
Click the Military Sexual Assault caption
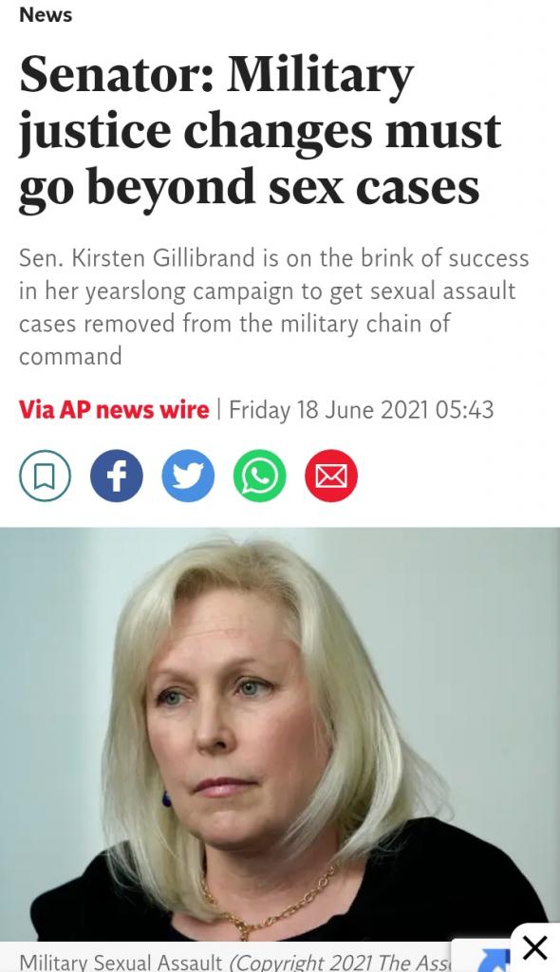(121, 963)
